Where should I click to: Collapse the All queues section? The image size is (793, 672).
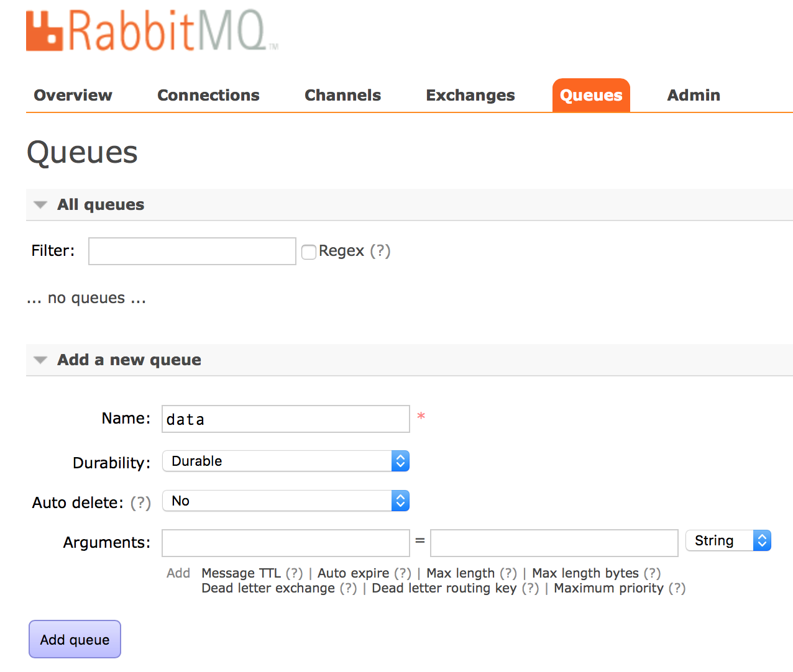tap(101, 204)
